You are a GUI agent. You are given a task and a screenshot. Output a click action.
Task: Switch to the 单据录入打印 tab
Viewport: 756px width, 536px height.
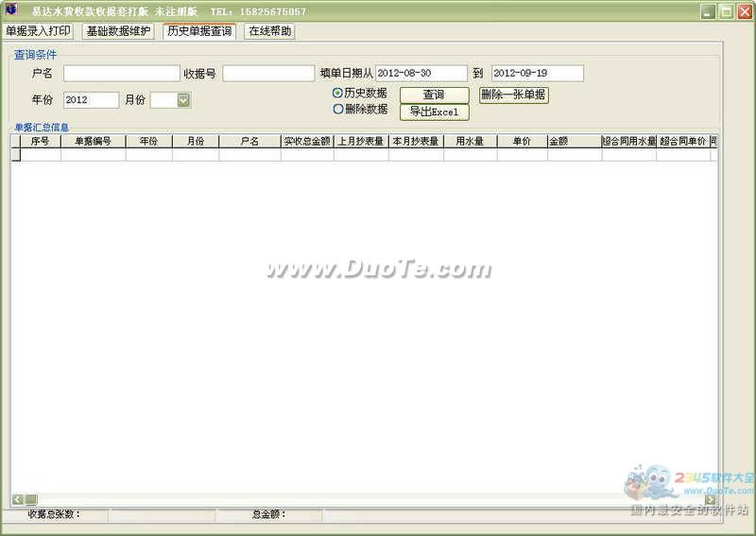tap(38, 31)
